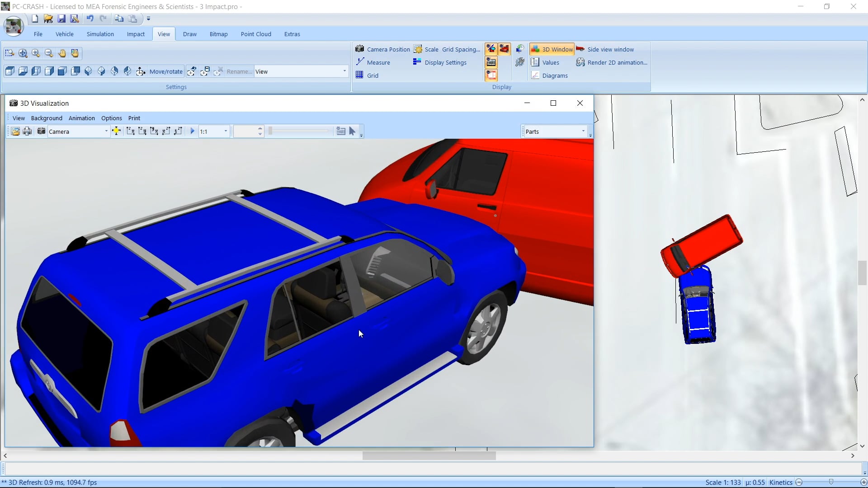Viewport: 868px width, 488px height.
Task: Click the print icon in 3D Visualization
Action: pos(27,131)
